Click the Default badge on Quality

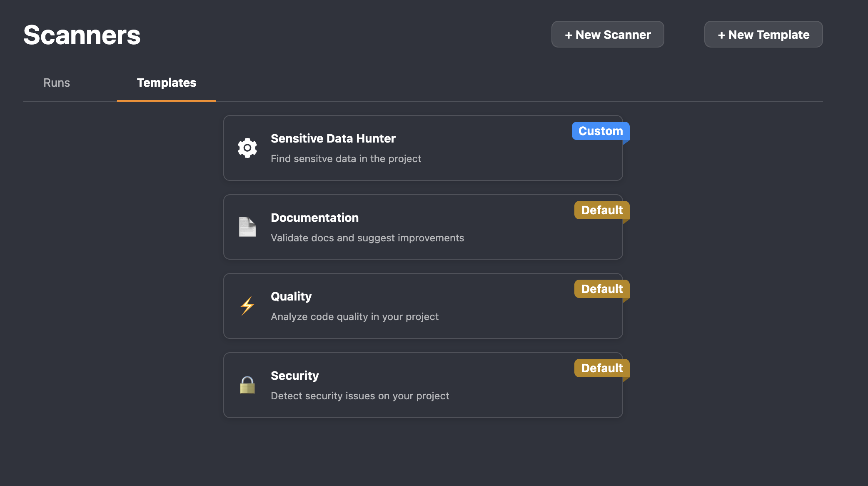pyautogui.click(x=601, y=289)
